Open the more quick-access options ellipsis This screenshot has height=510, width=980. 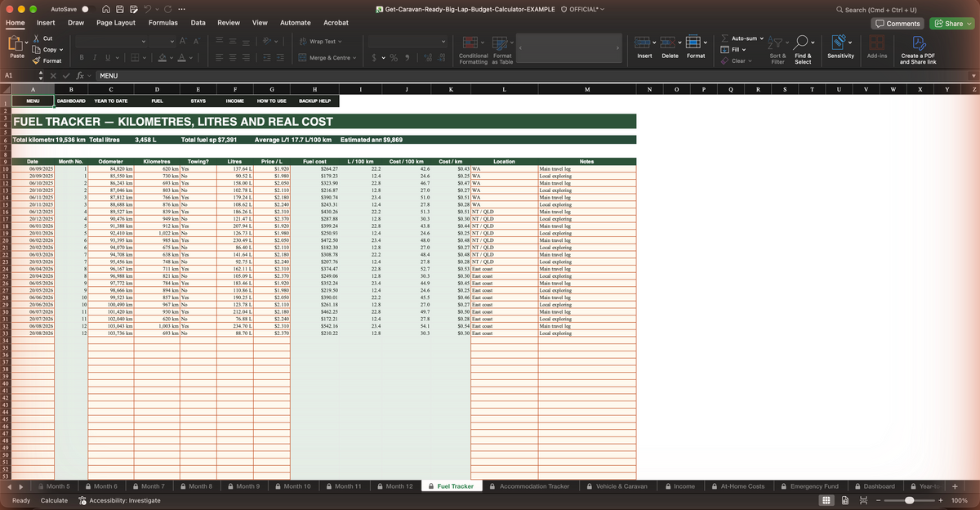180,9
